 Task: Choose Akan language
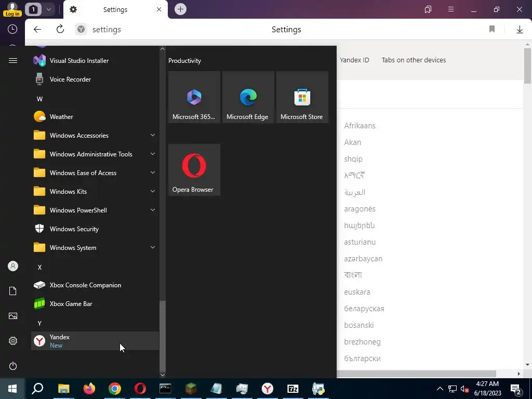(x=353, y=142)
